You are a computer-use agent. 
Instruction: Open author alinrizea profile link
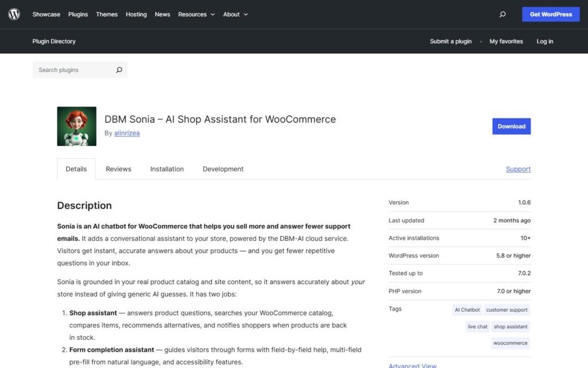click(x=127, y=133)
